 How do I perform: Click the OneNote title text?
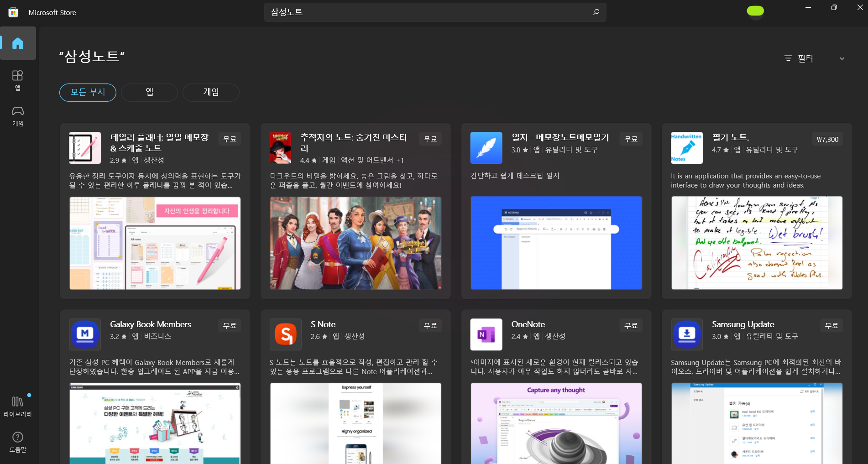pos(528,324)
